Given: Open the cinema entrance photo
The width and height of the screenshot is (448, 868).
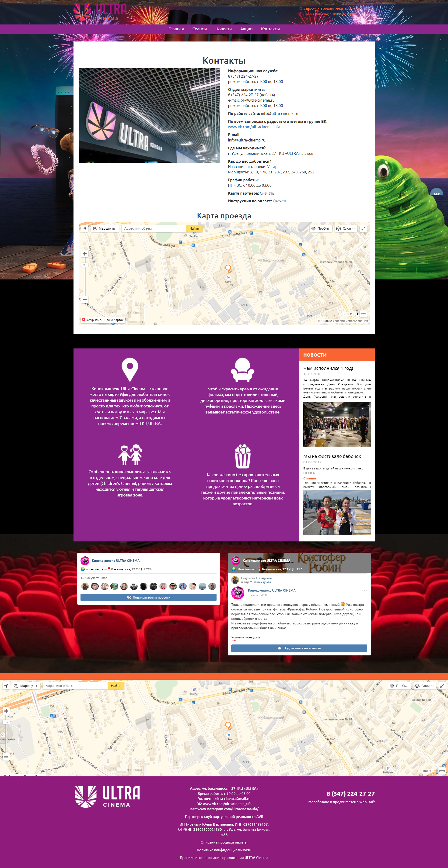Looking at the screenshot, I should tap(149, 115).
